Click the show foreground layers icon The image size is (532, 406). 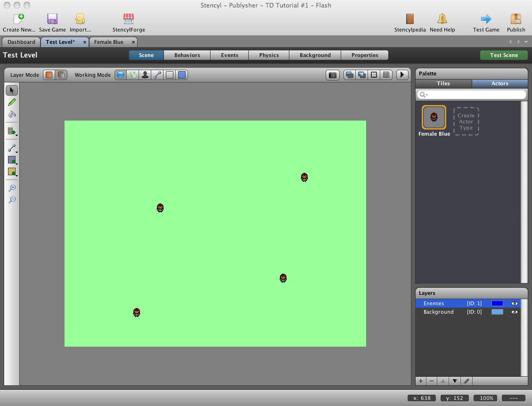[362, 75]
